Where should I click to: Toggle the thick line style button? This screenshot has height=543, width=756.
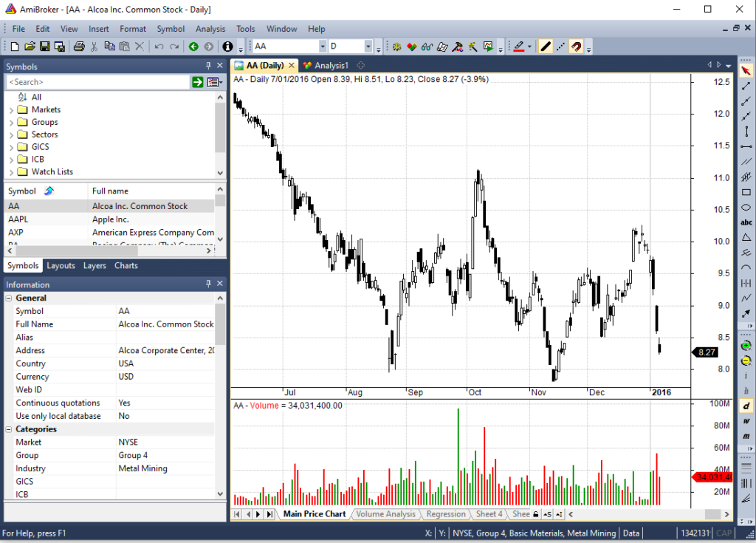(x=546, y=47)
